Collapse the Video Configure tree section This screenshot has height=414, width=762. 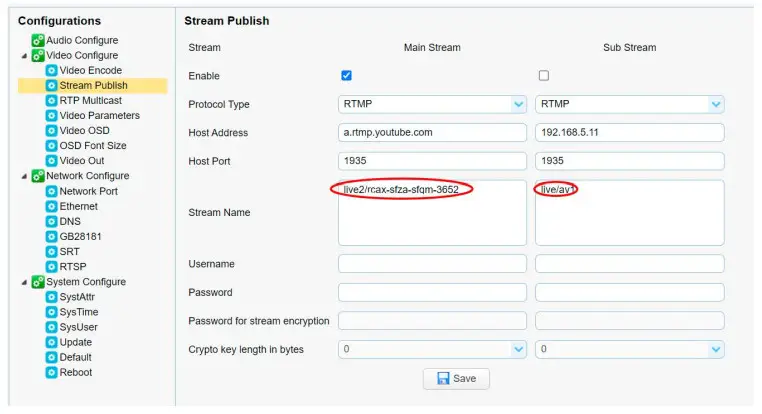pos(24,56)
